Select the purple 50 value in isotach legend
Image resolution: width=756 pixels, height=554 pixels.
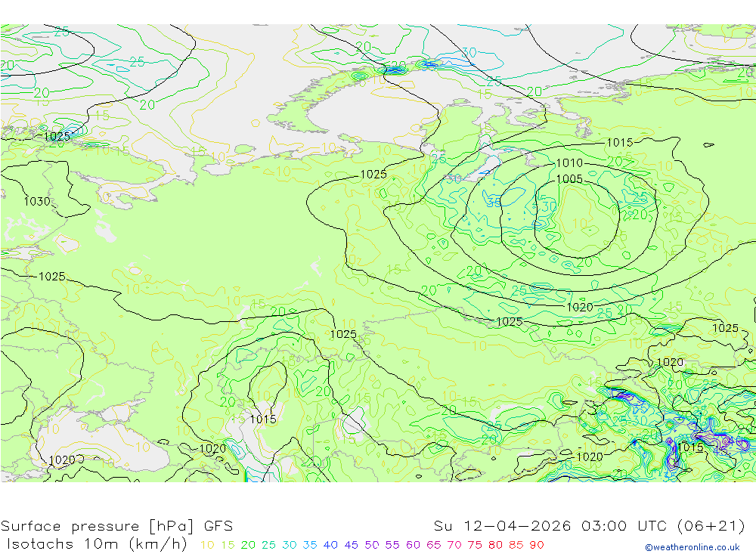point(372,545)
